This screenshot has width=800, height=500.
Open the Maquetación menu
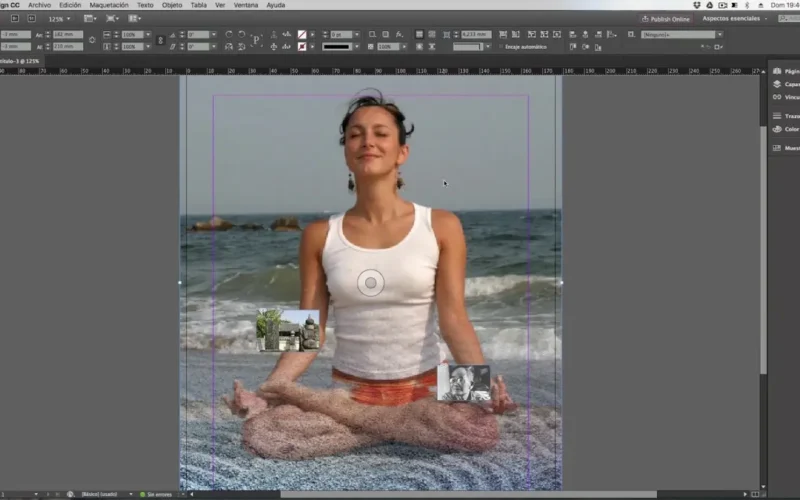point(109,5)
